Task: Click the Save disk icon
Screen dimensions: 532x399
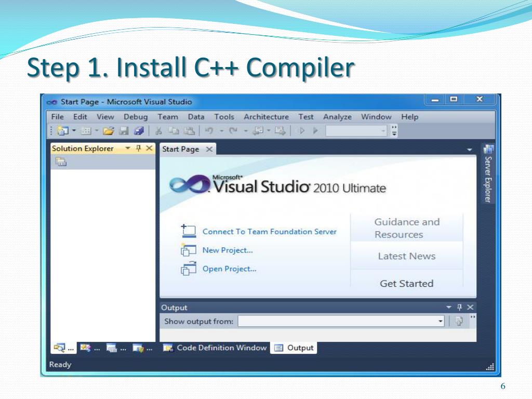Action: tap(124, 130)
